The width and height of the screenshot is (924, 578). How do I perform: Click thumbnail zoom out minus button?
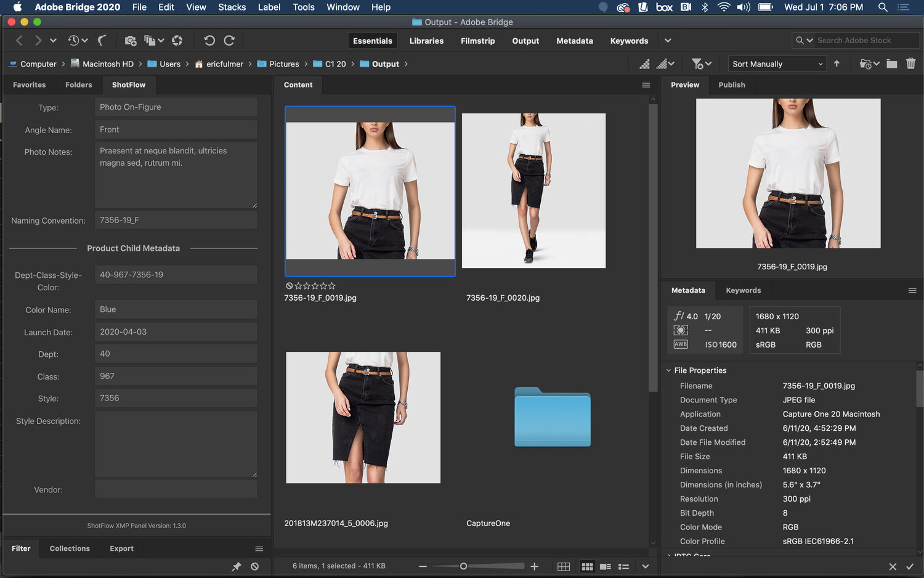tap(423, 566)
